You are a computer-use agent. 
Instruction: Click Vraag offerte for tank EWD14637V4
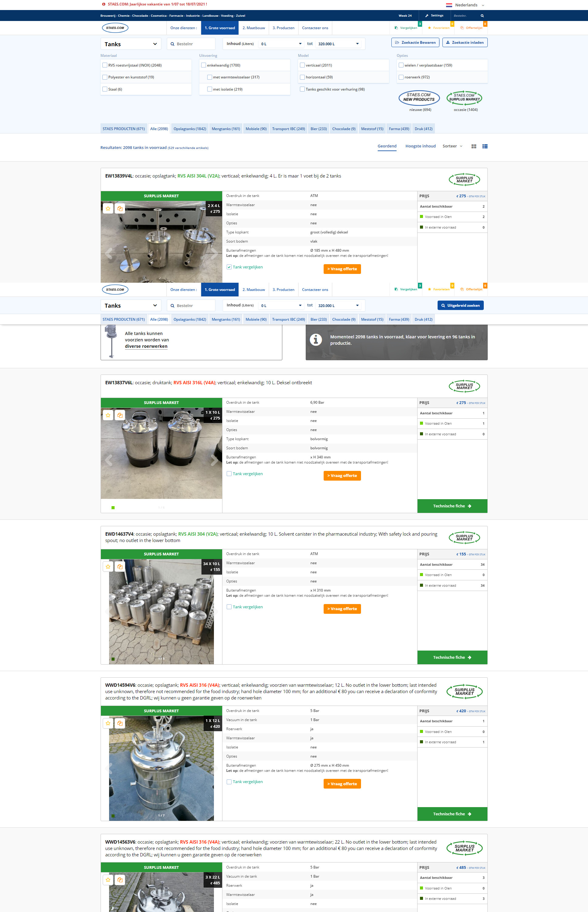click(x=342, y=609)
